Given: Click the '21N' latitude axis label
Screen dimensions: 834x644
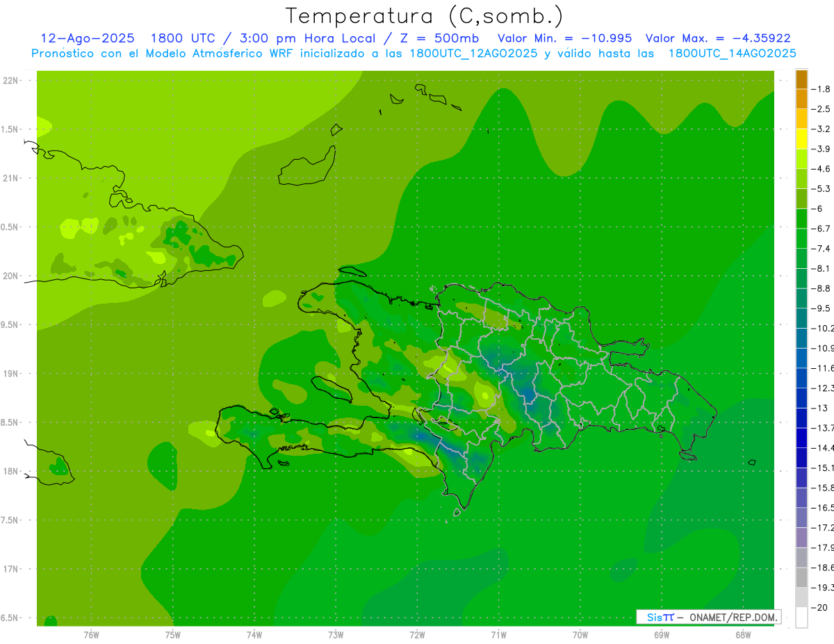Looking at the screenshot, I should 10,178.
